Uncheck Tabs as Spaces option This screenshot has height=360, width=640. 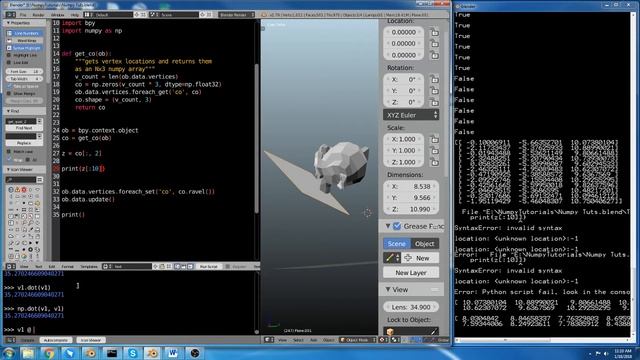(9, 86)
